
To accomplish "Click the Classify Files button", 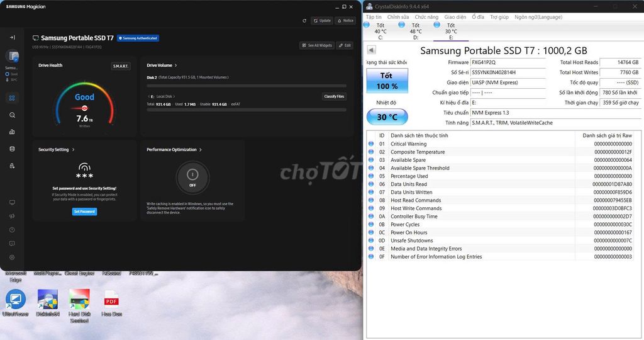I will [x=334, y=96].
